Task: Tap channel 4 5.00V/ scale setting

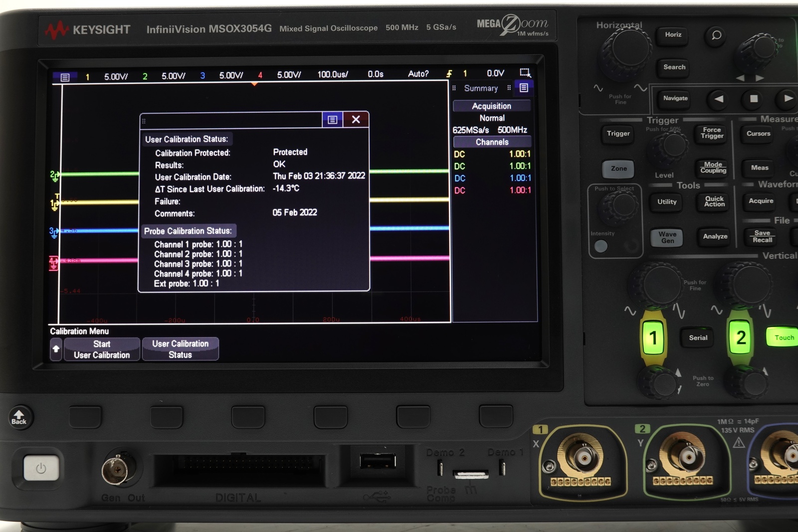Action: coord(289,75)
